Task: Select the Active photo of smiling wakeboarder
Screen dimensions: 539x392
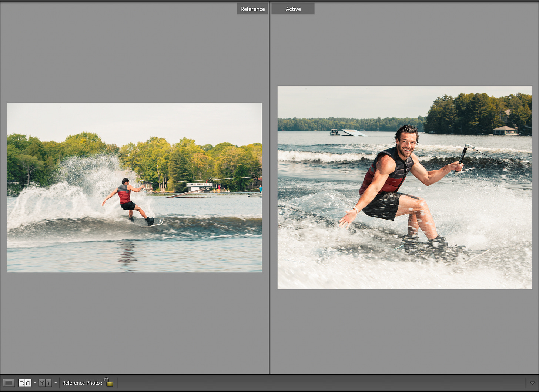Action: [x=405, y=187]
